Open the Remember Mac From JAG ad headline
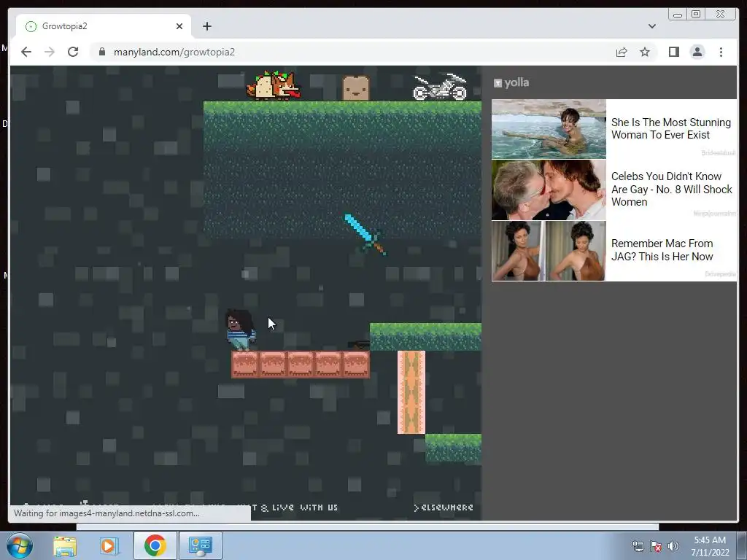747x560 pixels. tap(662, 250)
